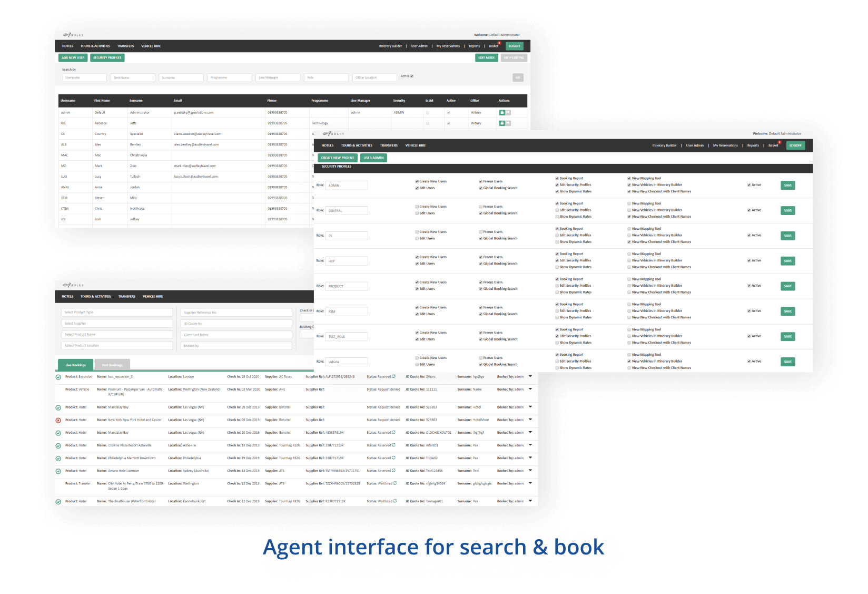868x594 pixels.
Task: Open Select Product Type dropdown
Action: point(117,313)
